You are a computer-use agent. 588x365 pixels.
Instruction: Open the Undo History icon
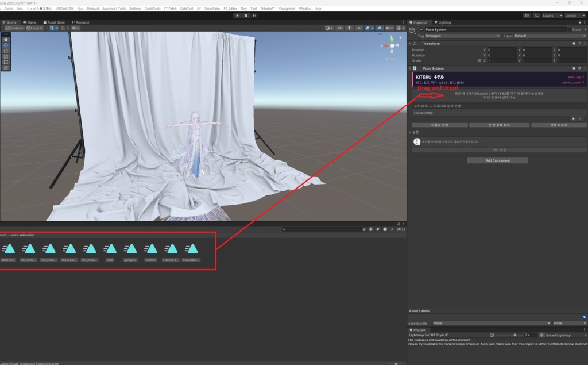527,16
